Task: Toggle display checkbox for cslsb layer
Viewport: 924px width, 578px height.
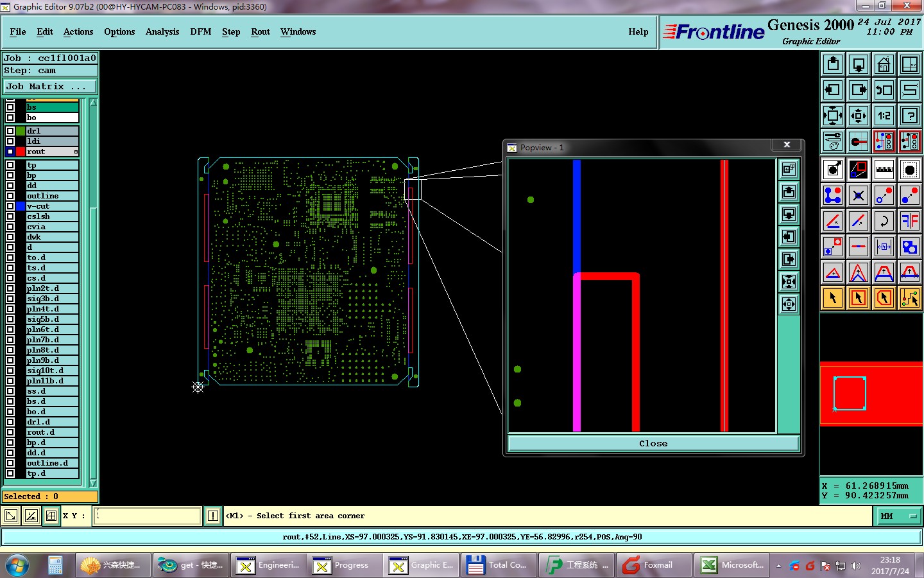Action: point(10,216)
